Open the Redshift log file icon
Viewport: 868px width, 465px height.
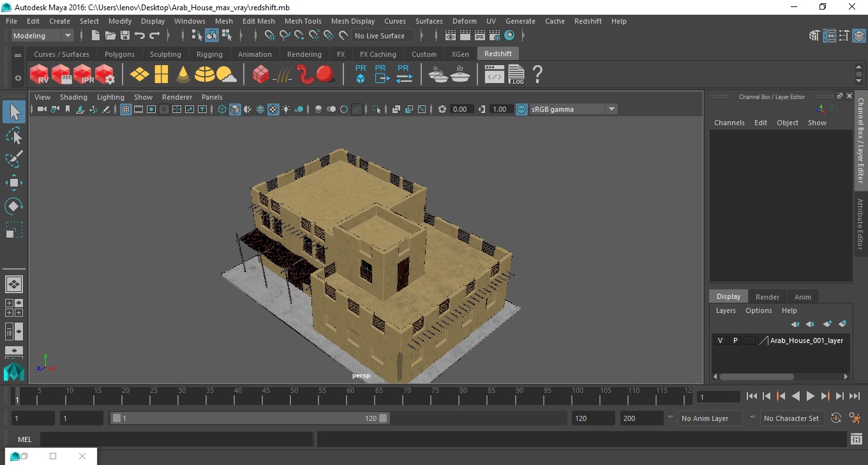pyautogui.click(x=516, y=75)
